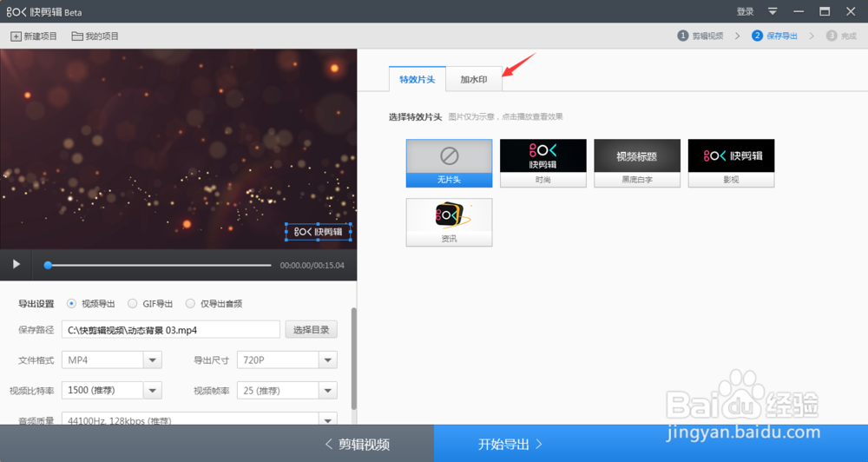Play the video preview
Viewport: 868px width, 462px height.
[16, 264]
